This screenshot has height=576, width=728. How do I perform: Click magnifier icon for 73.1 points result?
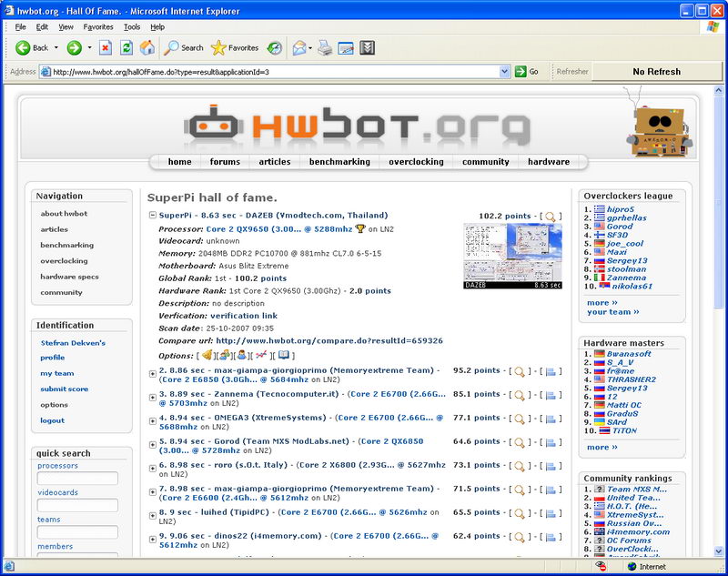pos(520,466)
